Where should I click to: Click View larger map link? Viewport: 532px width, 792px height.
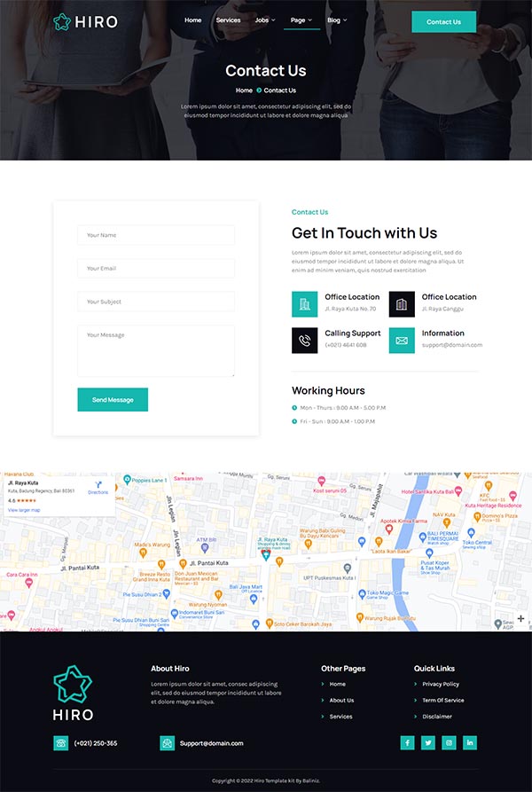coord(24,511)
